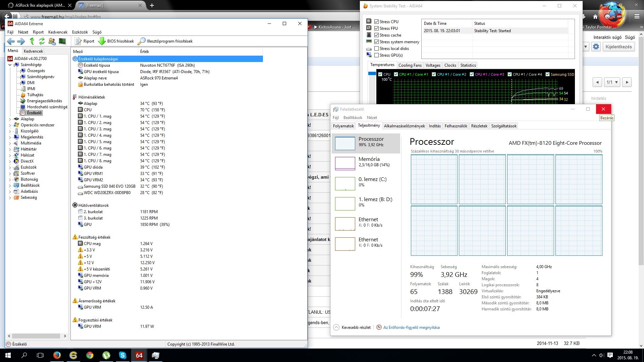Viewport: 644px width, 362px height.
Task: Go to next page arrow in freemail
Action: [x=627, y=82]
